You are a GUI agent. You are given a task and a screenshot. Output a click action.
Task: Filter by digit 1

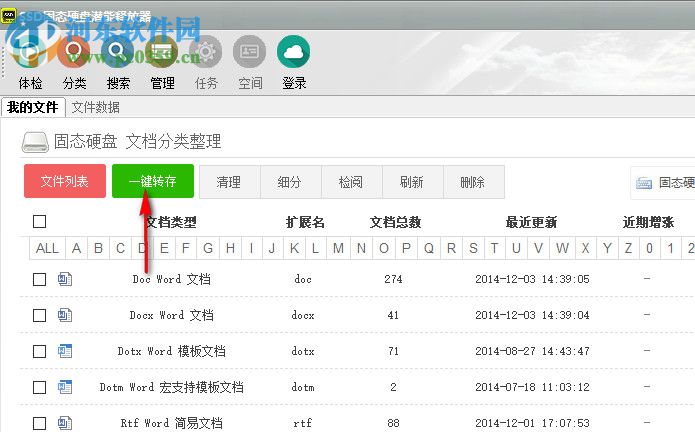pos(671,248)
